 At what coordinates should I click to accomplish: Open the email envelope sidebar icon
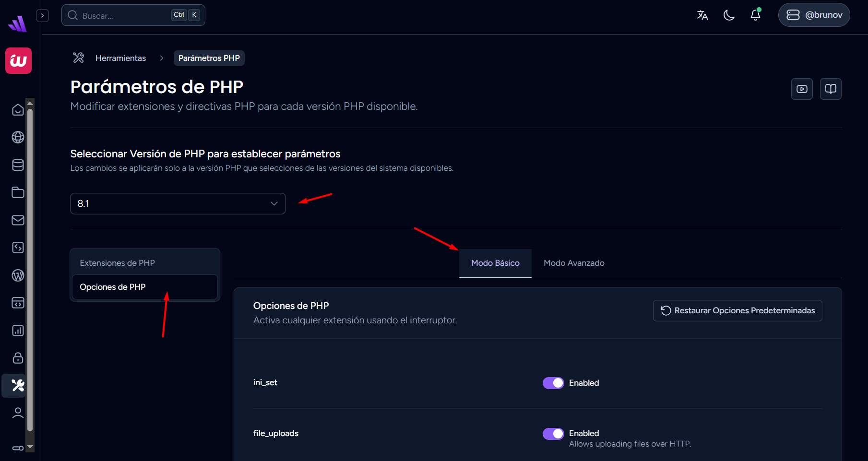[x=18, y=220]
